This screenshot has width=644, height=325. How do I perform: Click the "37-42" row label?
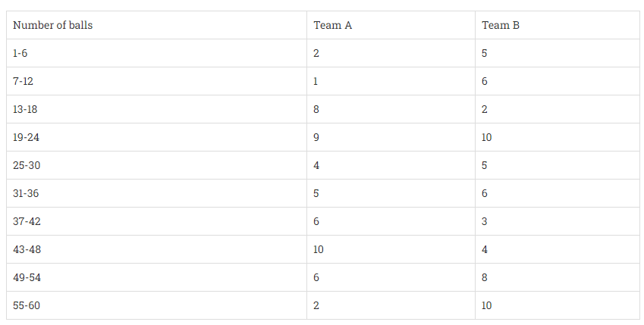point(26,221)
